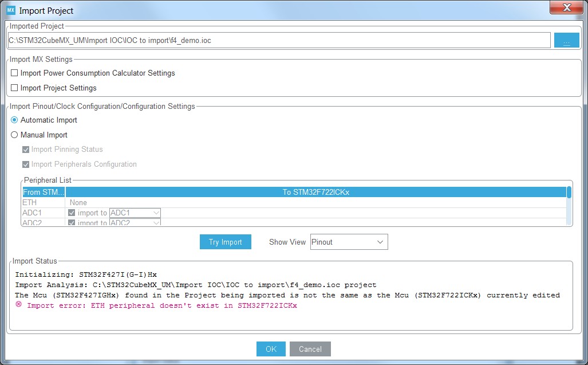Confirm the import with OK
Screen dimensions: 588x365
271,349
